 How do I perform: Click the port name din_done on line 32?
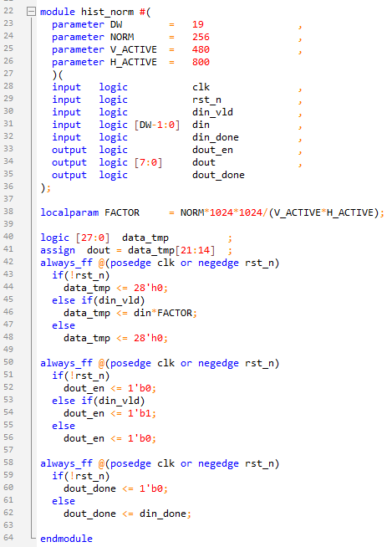point(216,137)
